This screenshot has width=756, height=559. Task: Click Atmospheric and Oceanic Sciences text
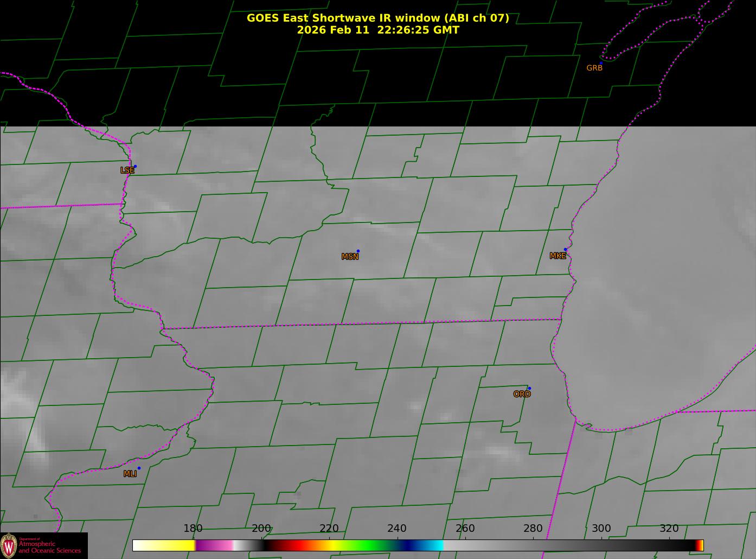pyautogui.click(x=49, y=547)
